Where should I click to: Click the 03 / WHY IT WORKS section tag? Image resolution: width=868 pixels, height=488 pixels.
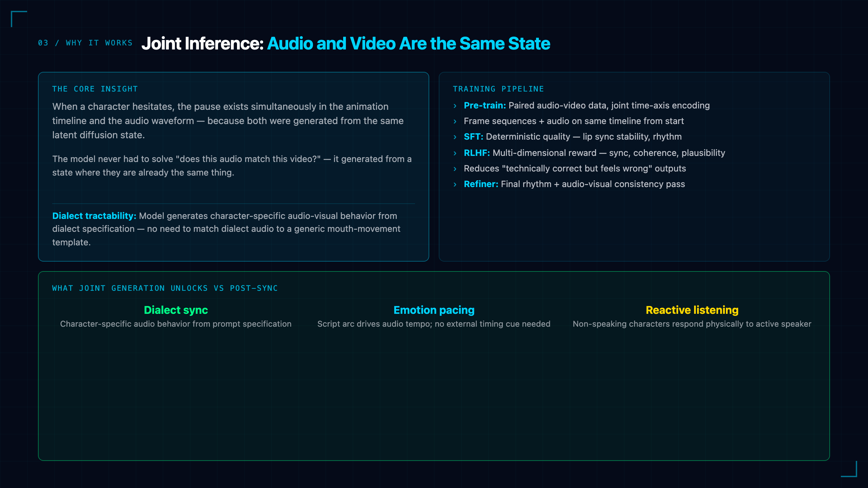(x=85, y=43)
